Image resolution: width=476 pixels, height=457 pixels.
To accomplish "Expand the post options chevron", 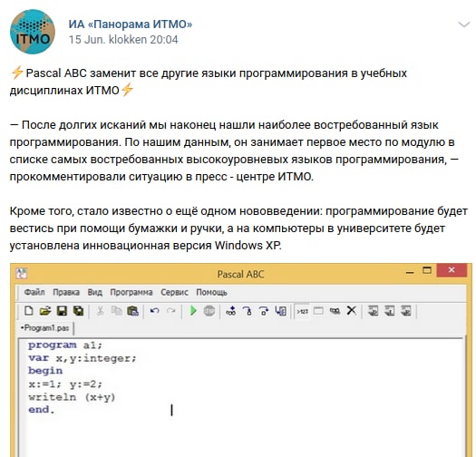I will pos(464,24).
